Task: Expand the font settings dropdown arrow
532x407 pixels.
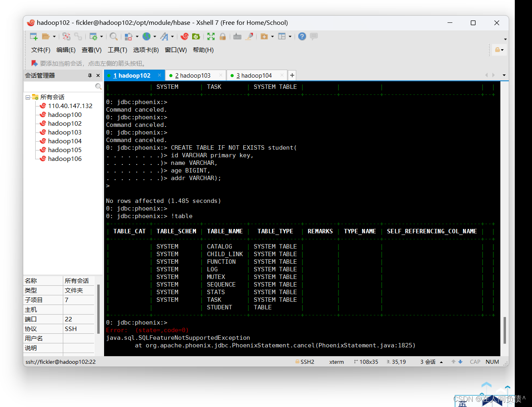Action: coord(172,36)
